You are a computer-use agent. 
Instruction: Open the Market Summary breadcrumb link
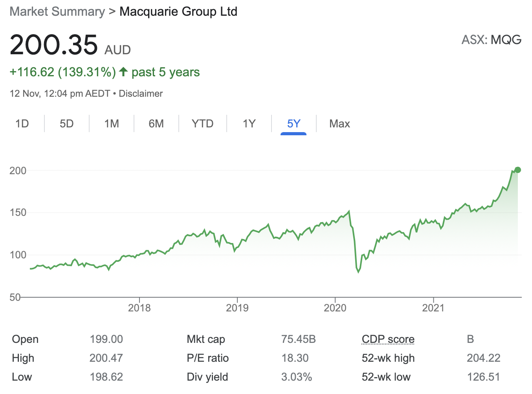pyautogui.click(x=57, y=11)
